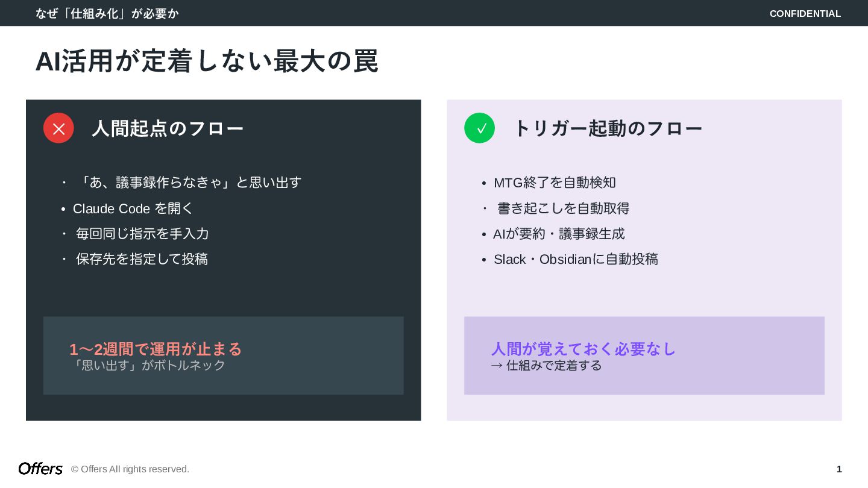868x488 pixels.
Task: Click the bullet 保存先を指定して投稿
Action: pos(142,259)
